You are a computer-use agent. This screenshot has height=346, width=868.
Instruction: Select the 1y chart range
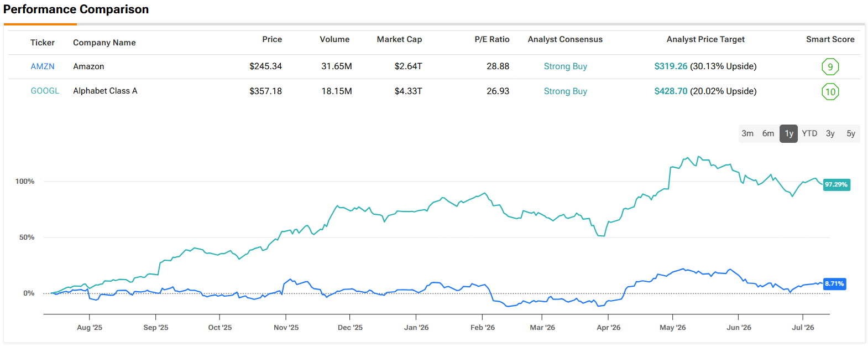tap(789, 133)
